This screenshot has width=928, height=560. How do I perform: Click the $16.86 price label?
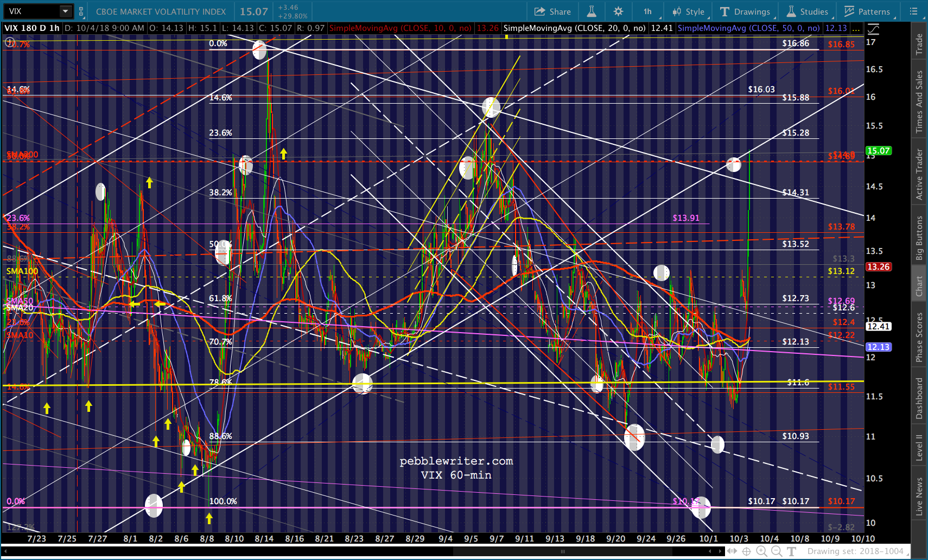coord(796,43)
